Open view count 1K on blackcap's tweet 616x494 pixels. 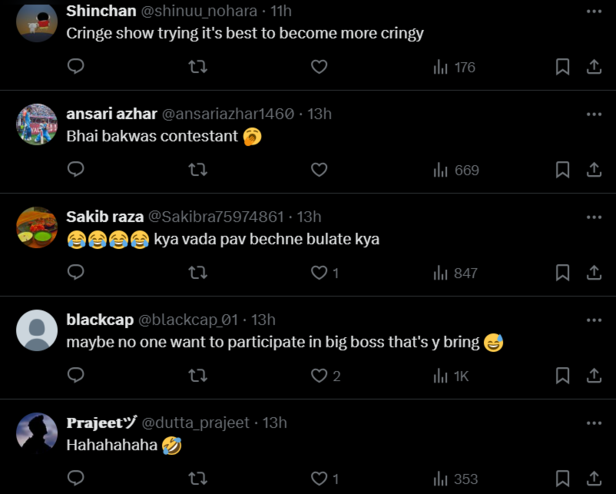pyautogui.click(x=451, y=376)
